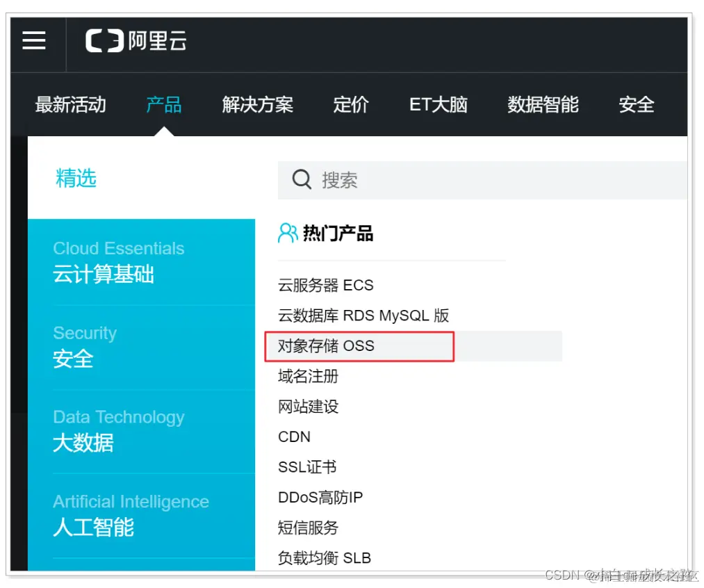Switch to the 产品 tab

[164, 105]
